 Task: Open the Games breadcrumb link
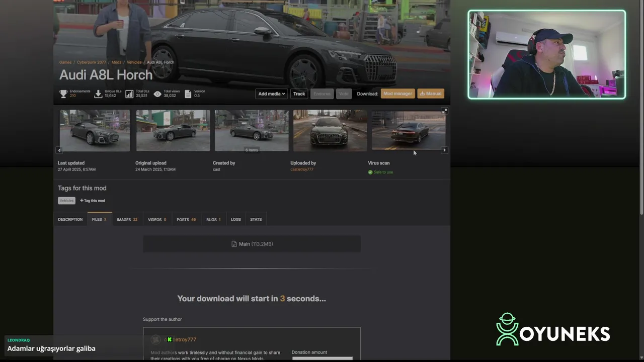pyautogui.click(x=65, y=62)
